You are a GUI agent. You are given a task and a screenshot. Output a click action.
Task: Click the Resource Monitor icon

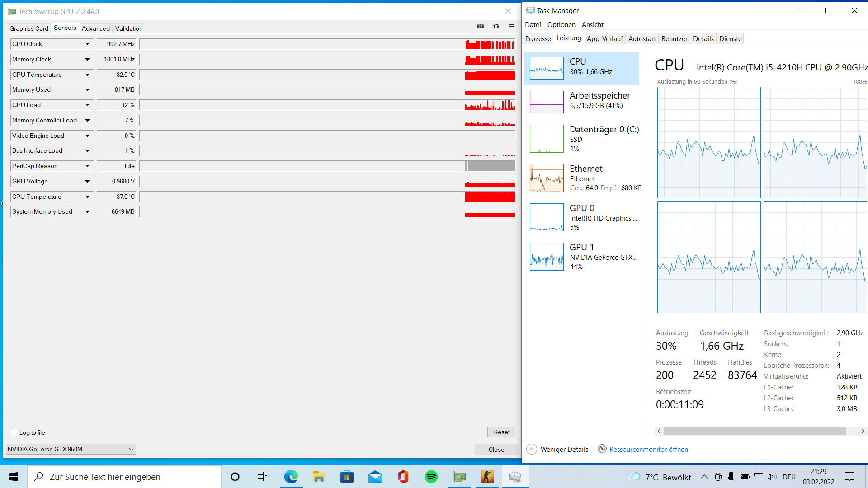tap(602, 449)
